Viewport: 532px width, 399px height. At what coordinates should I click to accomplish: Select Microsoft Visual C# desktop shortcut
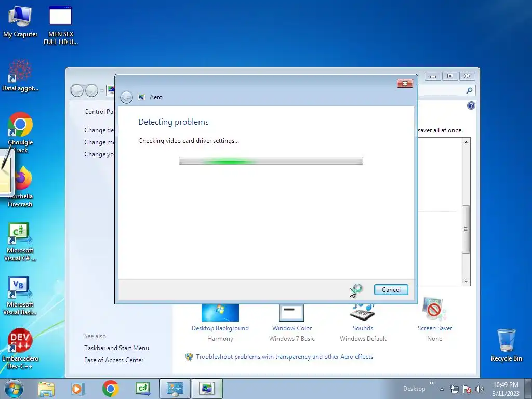click(20, 242)
